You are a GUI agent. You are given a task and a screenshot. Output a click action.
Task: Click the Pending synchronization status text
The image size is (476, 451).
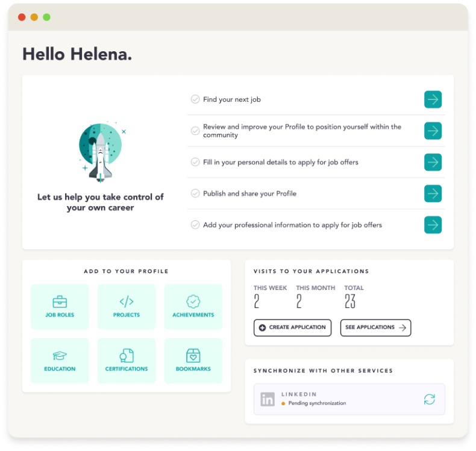click(x=317, y=403)
